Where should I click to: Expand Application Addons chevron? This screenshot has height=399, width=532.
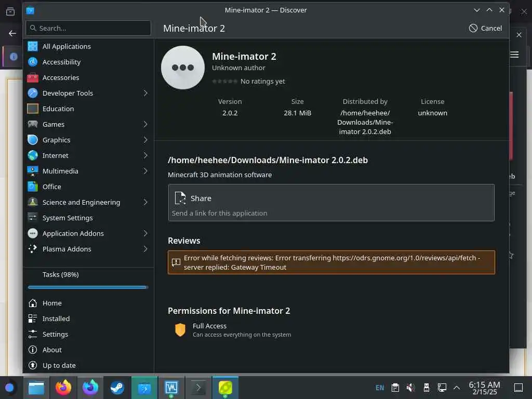coord(145,233)
